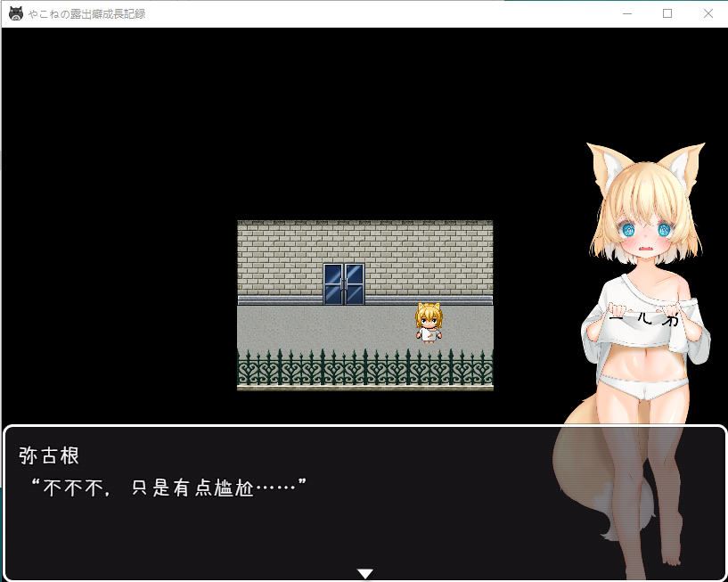
Task: Click the blue glass double door
Action: [344, 283]
